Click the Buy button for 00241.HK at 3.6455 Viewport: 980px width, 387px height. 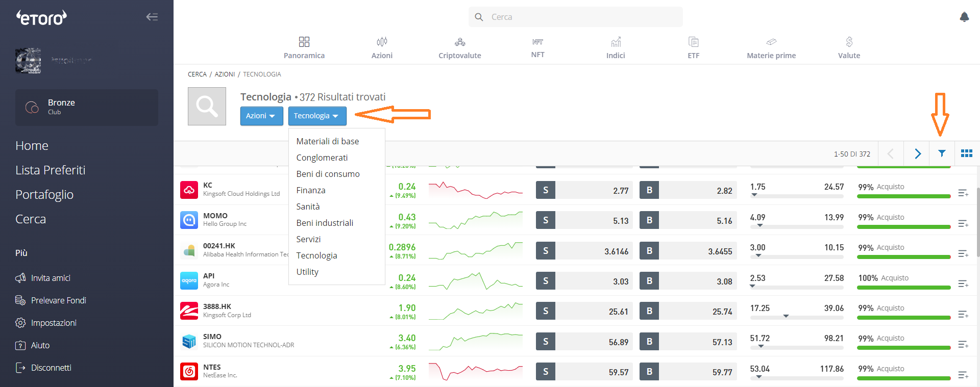(x=688, y=251)
